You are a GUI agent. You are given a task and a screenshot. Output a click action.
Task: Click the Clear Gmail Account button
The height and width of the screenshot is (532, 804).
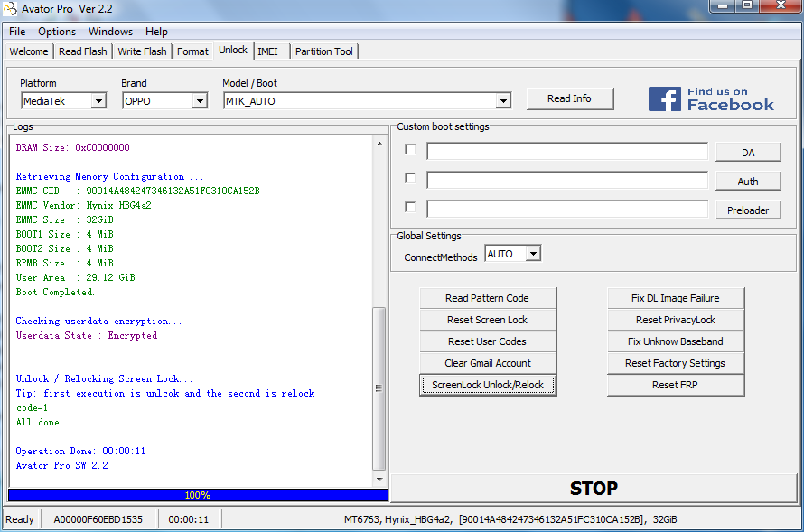coord(488,363)
